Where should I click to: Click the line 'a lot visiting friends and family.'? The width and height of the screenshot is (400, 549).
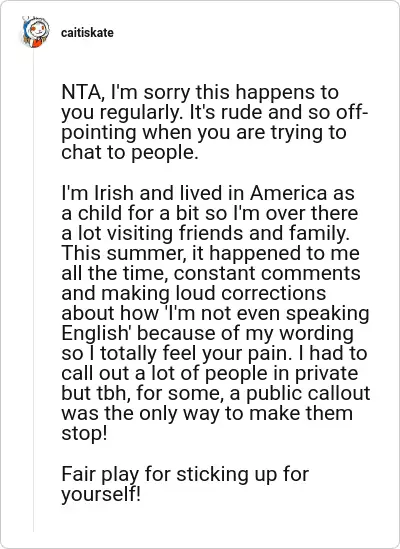(206, 233)
